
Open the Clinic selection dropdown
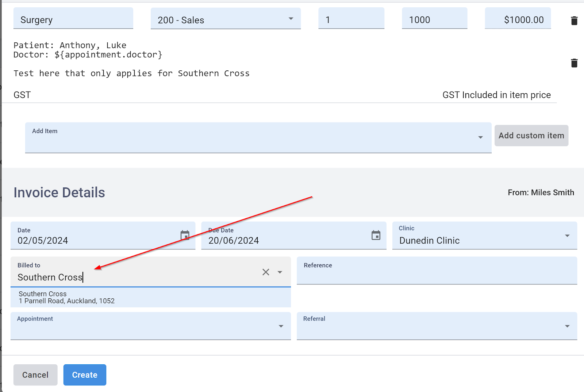(567, 236)
